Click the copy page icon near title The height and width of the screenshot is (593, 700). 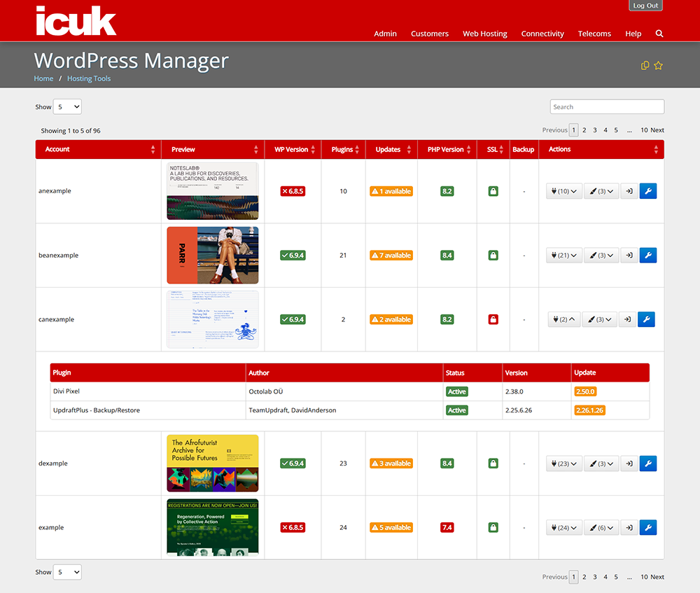[x=645, y=66]
